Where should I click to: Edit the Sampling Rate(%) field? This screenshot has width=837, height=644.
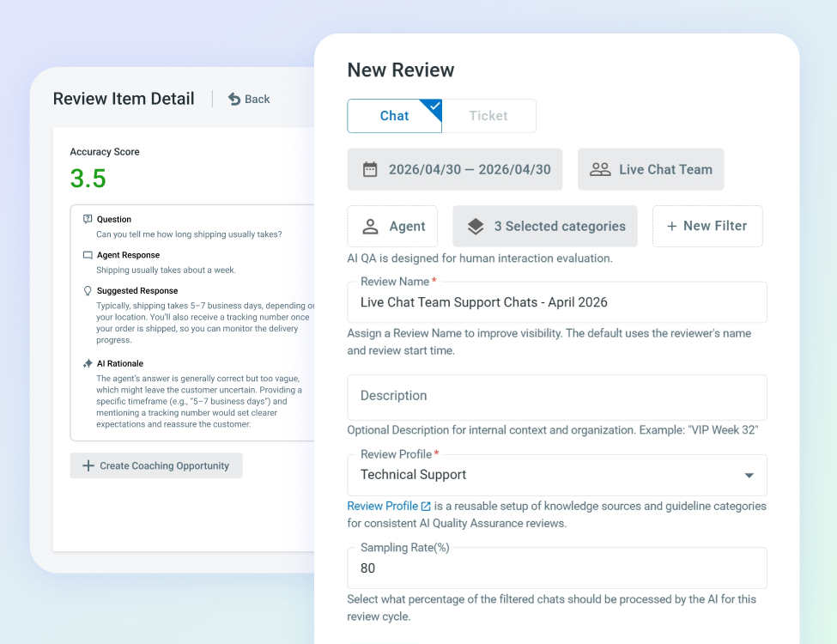[x=557, y=568]
